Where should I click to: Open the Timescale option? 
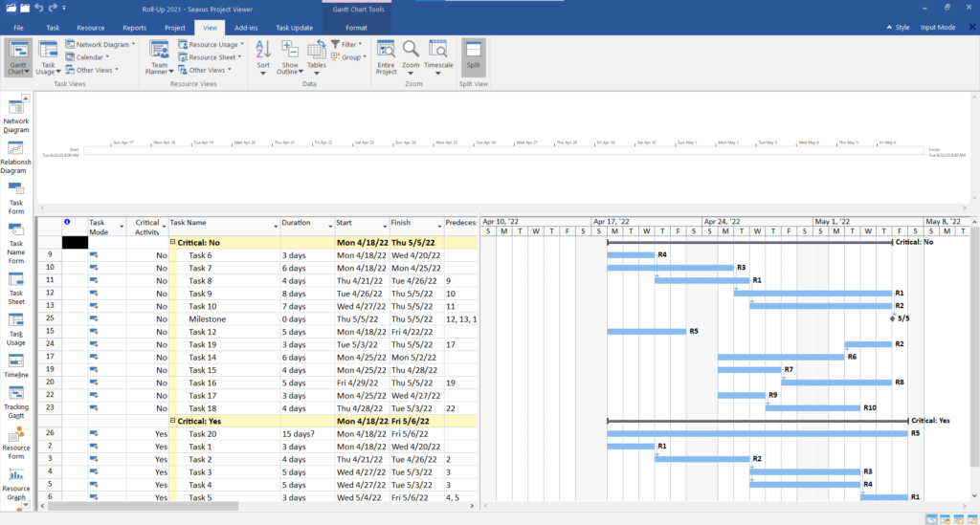click(x=438, y=57)
